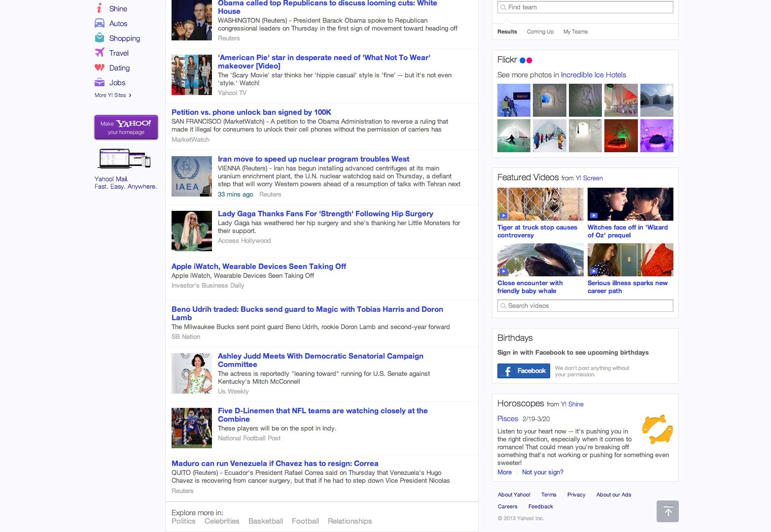The height and width of the screenshot is (532, 771).
Task: Open the Jobs link in sidebar
Action: [117, 83]
